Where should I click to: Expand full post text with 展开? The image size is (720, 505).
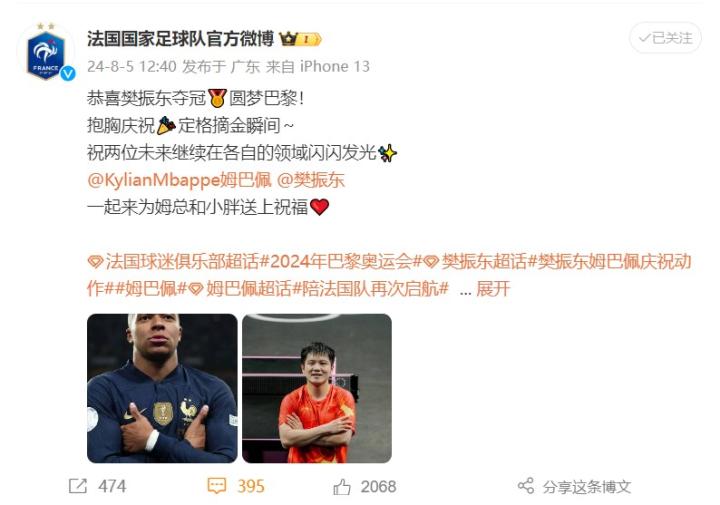pos(493,289)
